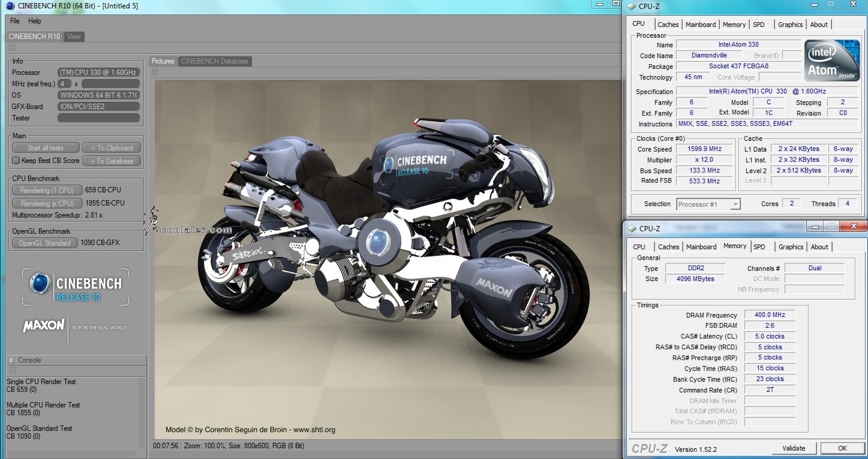Click the grip handle under the Console header
Image resolution: width=868 pixels, height=459 pixels.
click(12, 371)
